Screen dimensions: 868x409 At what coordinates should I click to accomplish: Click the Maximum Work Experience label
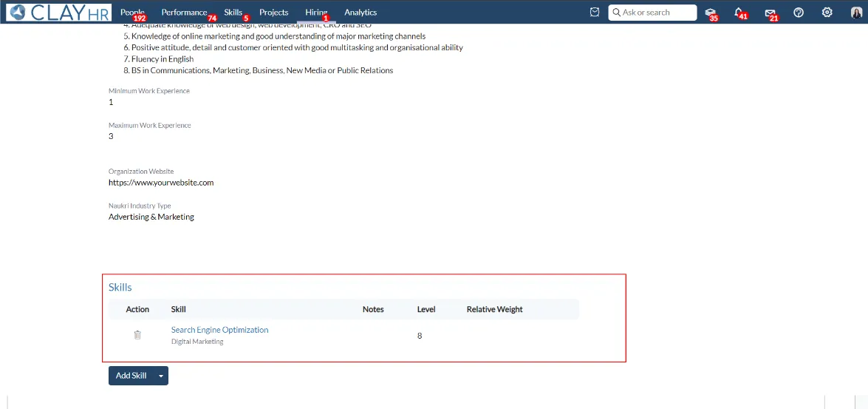pyautogui.click(x=149, y=125)
